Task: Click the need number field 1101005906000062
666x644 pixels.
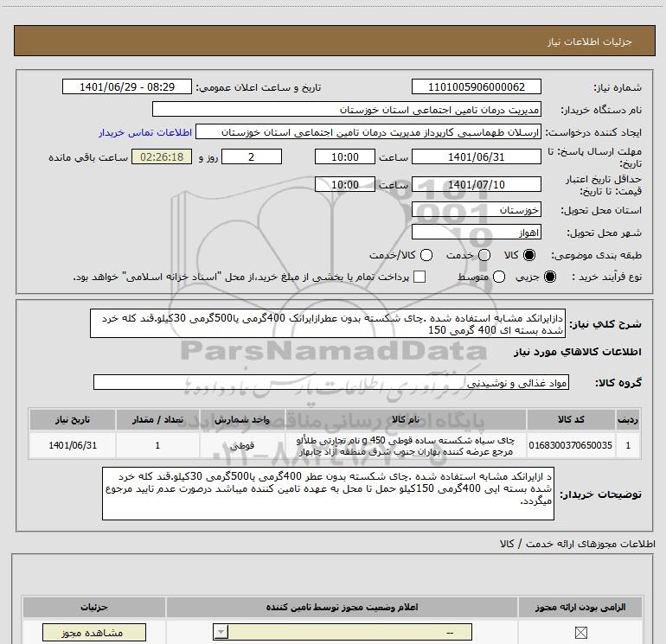Action: [476, 86]
